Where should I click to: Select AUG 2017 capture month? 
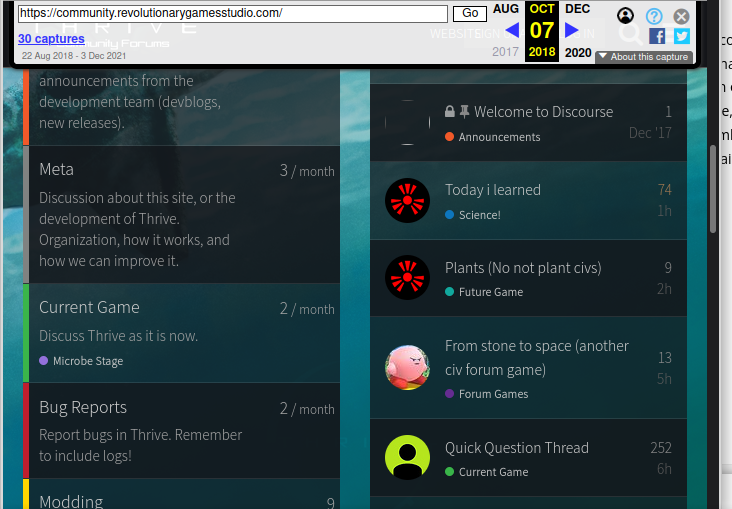pyautogui.click(x=506, y=30)
